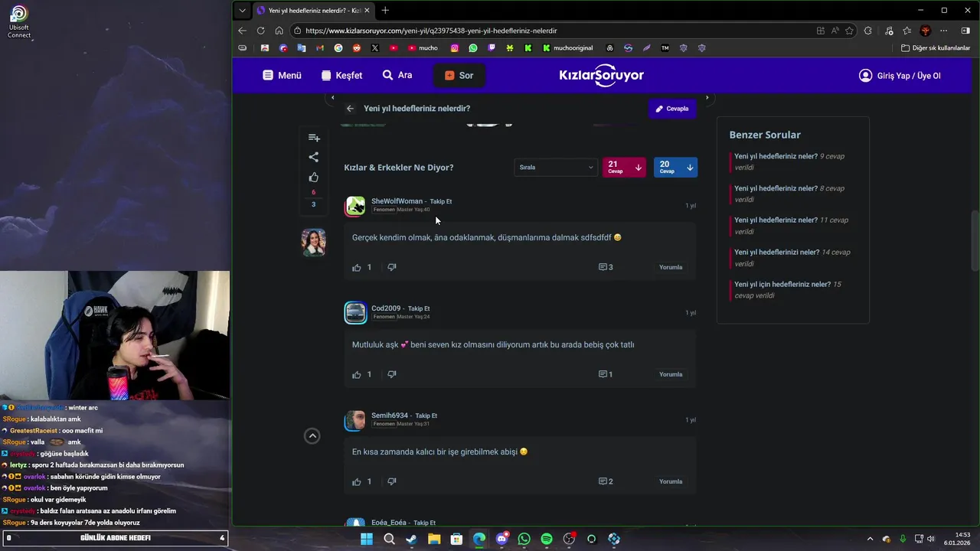The image size is (980, 551).
Task: Open Diğer sık kullanılanlar bookmarks folder
Action: pos(936,47)
